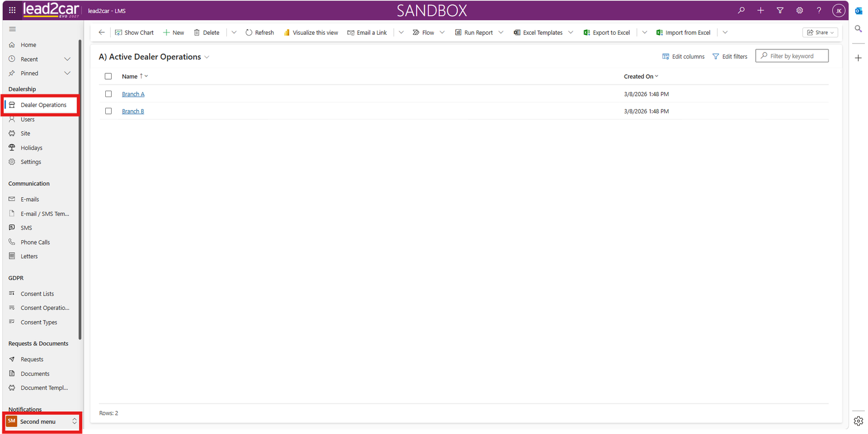The width and height of the screenshot is (868, 434).
Task: Click Edit filters button
Action: pos(730,56)
